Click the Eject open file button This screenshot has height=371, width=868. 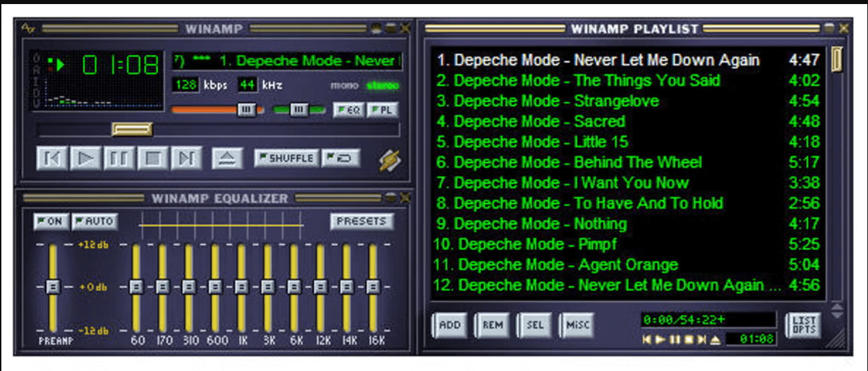coord(228,159)
